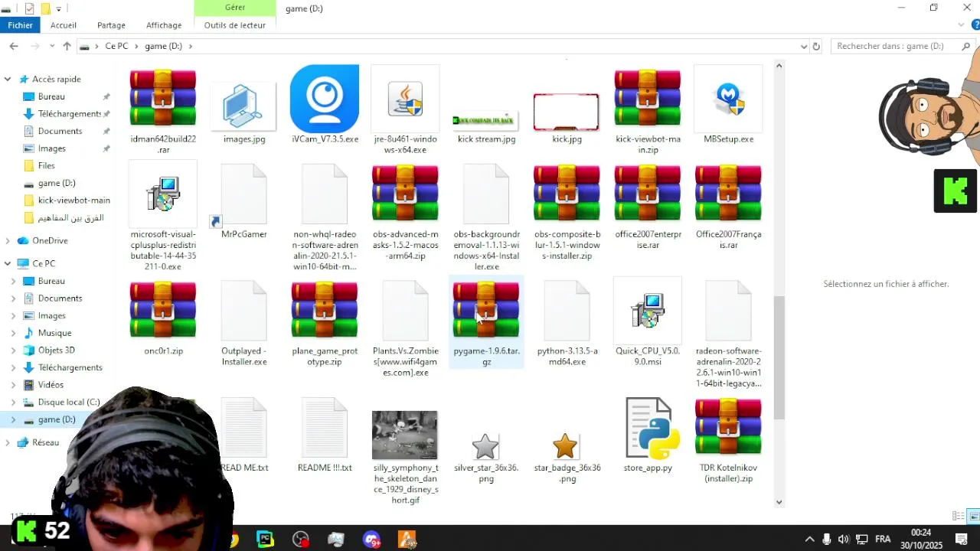Select non-whql-radeon-software-adrenalin file icon
This screenshot has height=551, width=980.
pos(325,194)
